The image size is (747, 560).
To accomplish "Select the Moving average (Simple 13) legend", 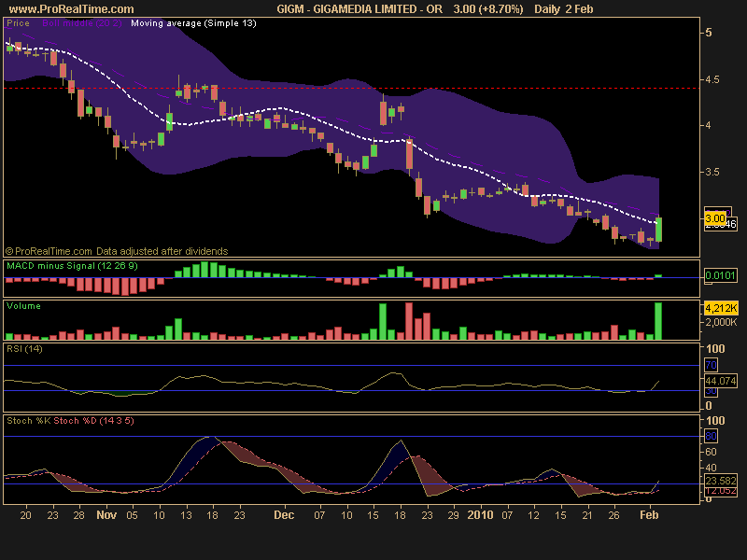I will point(193,23).
